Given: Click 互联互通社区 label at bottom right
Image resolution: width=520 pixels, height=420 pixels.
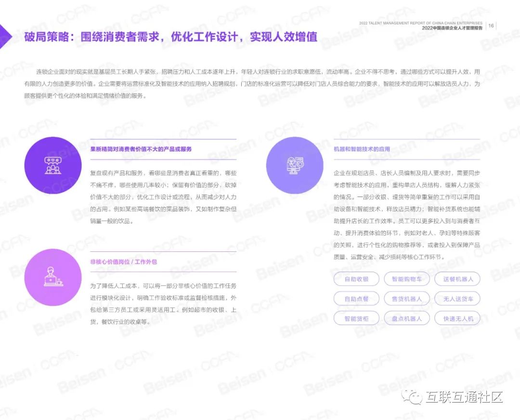Looking at the screenshot, I should tap(465, 397).
